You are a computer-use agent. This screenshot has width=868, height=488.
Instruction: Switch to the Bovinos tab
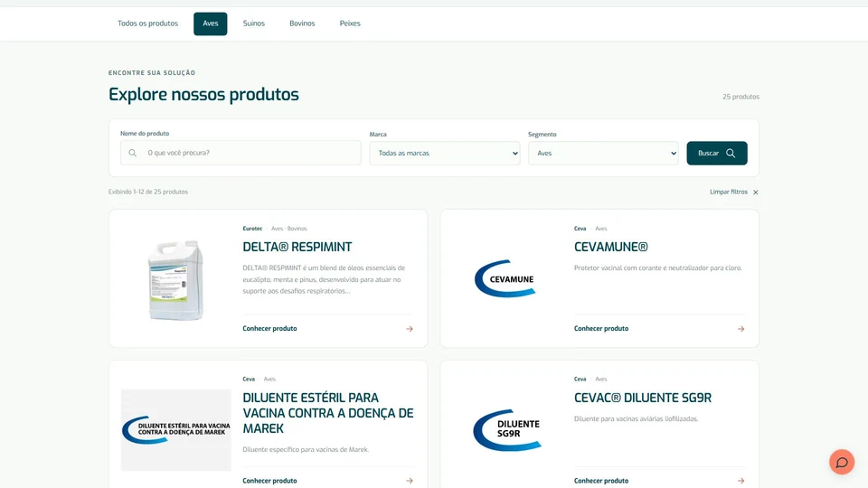pyautogui.click(x=302, y=23)
